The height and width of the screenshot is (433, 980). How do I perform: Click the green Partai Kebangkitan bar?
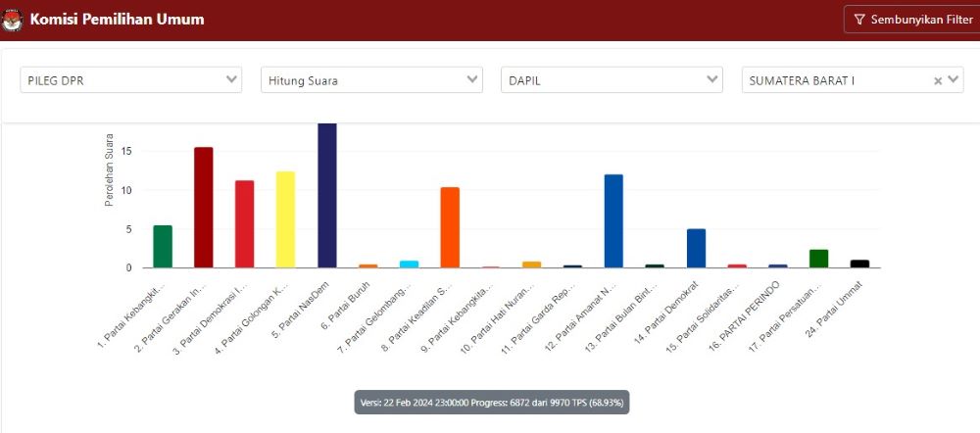tap(163, 246)
